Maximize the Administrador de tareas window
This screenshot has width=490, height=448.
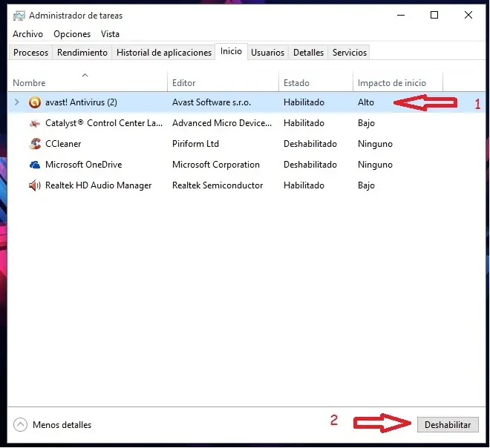(434, 15)
